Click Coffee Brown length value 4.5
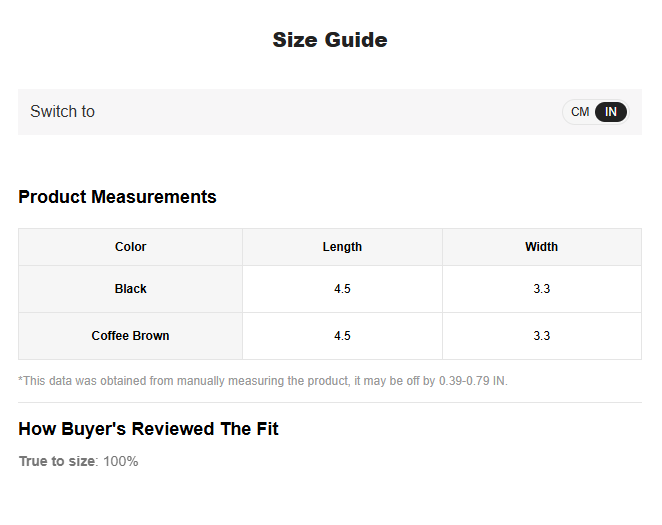Viewport: 662px width, 525px height. click(342, 336)
